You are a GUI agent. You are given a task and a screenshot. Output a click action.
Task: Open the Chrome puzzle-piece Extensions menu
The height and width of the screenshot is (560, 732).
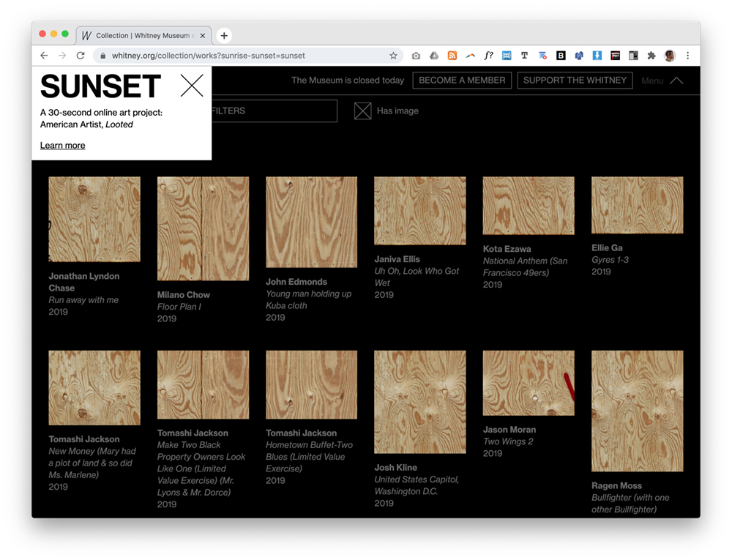pyautogui.click(x=651, y=56)
